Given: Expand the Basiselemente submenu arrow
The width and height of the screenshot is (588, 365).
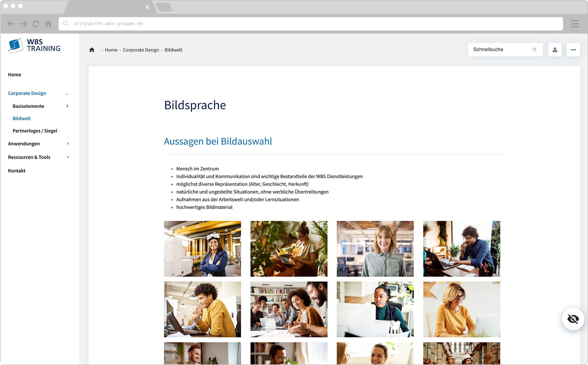Looking at the screenshot, I should coord(67,106).
